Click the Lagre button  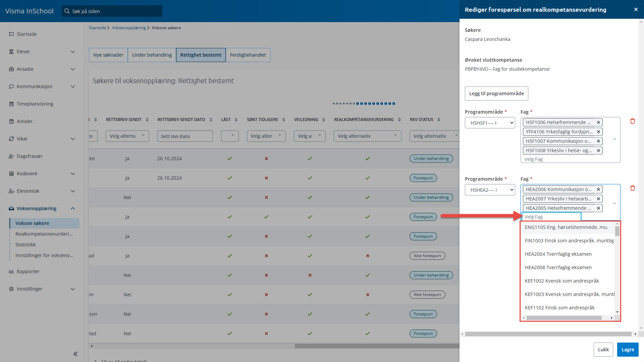click(x=628, y=350)
